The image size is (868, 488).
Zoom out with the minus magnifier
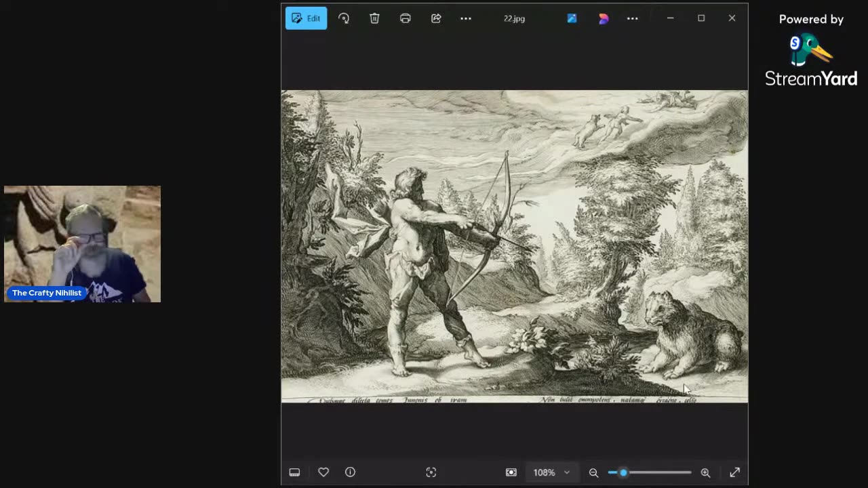coord(593,472)
